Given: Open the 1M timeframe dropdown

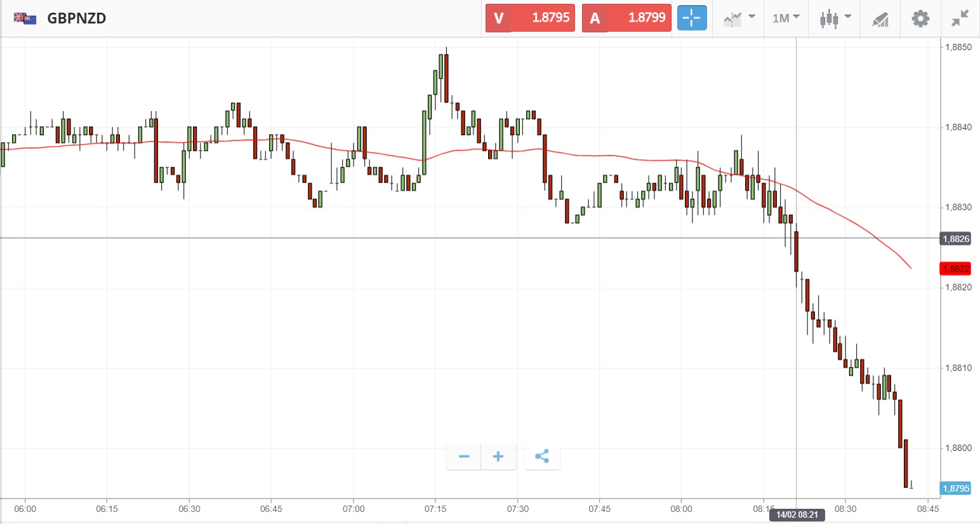Looking at the screenshot, I should pyautogui.click(x=786, y=18).
